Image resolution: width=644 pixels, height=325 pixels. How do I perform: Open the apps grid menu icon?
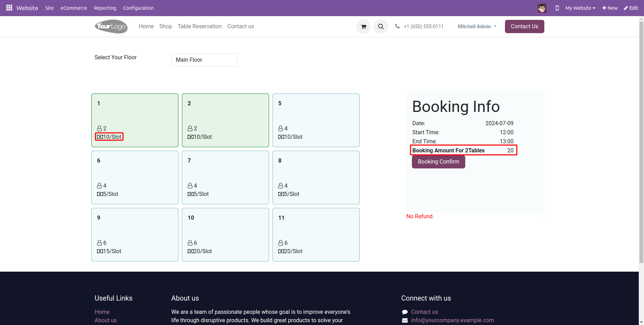[x=9, y=8]
